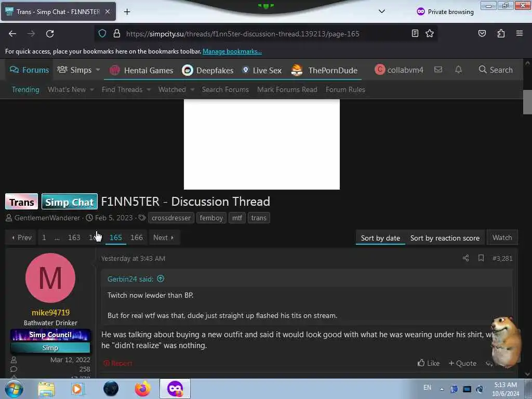Open the Deepfakes link
This screenshot has width=532, height=399.
coord(208,70)
